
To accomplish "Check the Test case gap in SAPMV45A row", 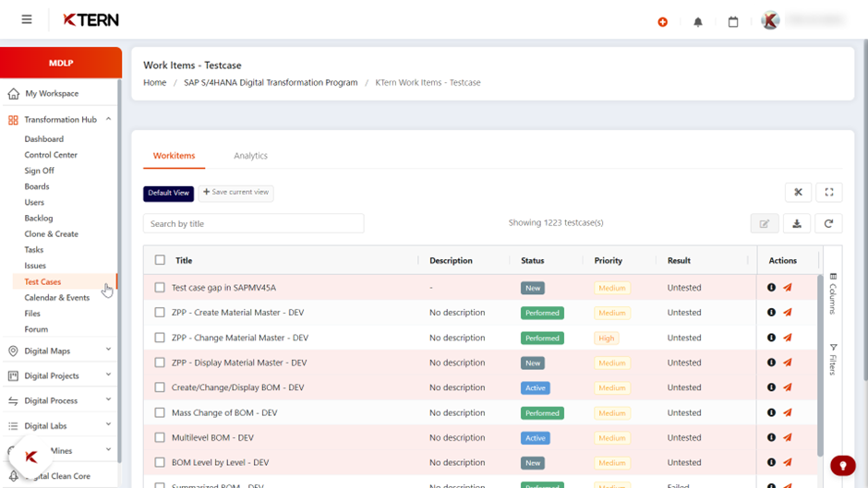I will (x=160, y=288).
